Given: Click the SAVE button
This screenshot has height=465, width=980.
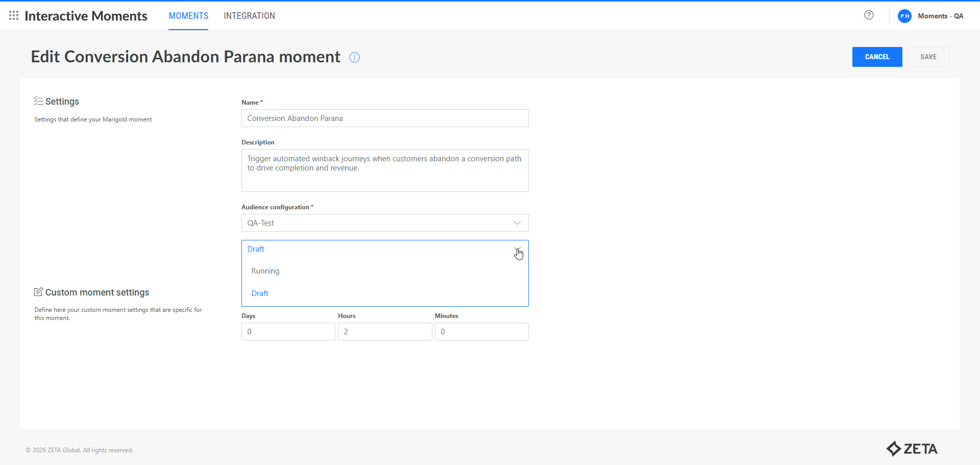Looking at the screenshot, I should tap(928, 57).
